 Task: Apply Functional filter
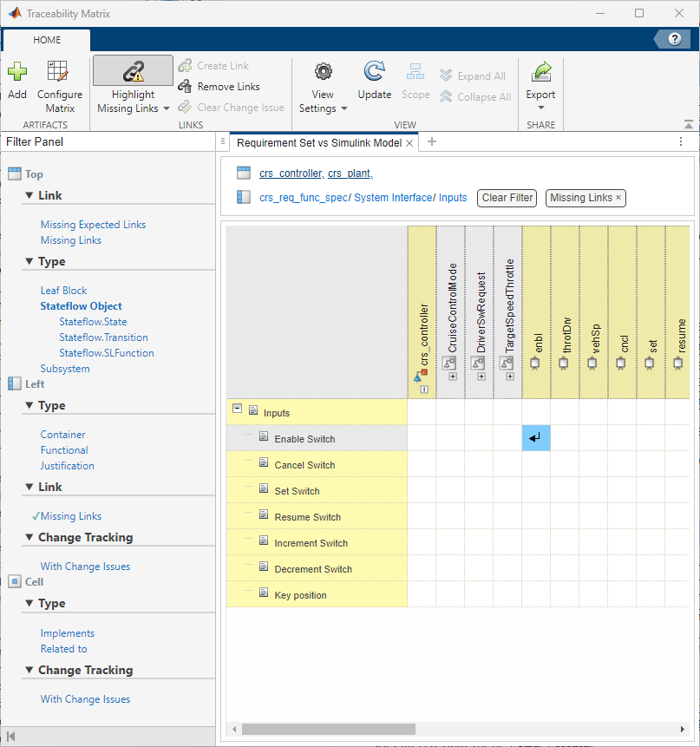(64, 450)
